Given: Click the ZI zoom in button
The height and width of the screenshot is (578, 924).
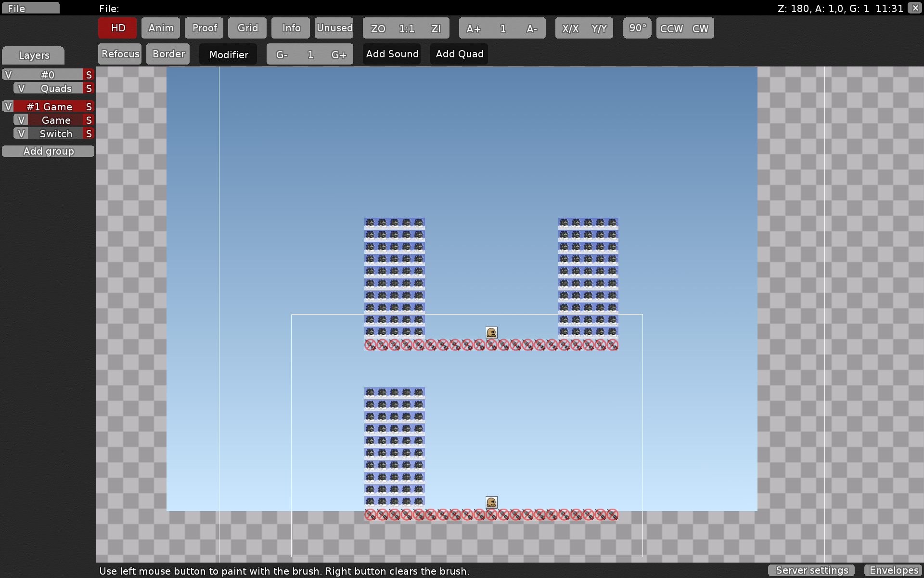Looking at the screenshot, I should tap(436, 28).
